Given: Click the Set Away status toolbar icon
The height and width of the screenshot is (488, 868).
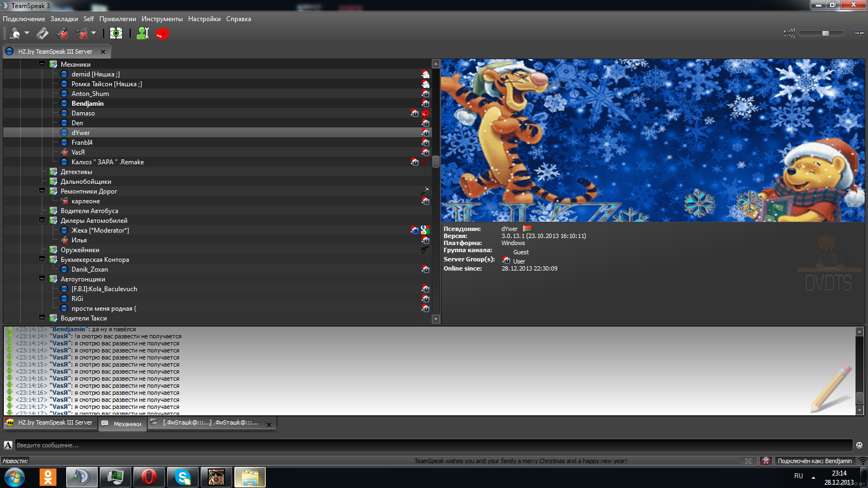Looking at the screenshot, I should (15, 33).
